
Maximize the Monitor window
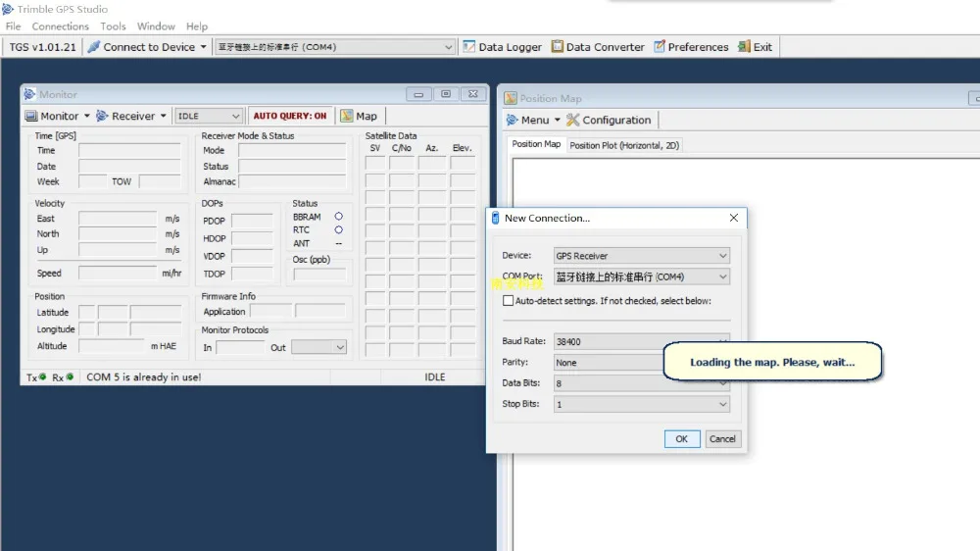click(446, 94)
